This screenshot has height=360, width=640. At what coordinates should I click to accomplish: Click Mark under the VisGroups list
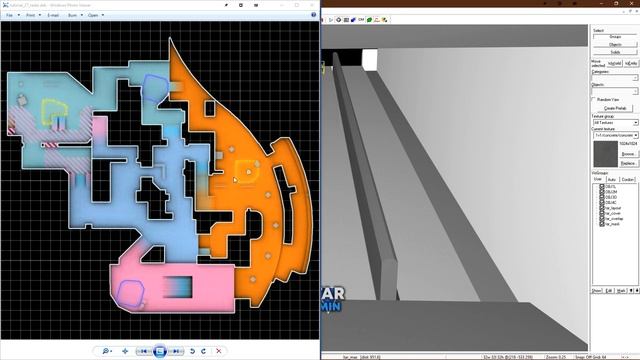tap(621, 290)
